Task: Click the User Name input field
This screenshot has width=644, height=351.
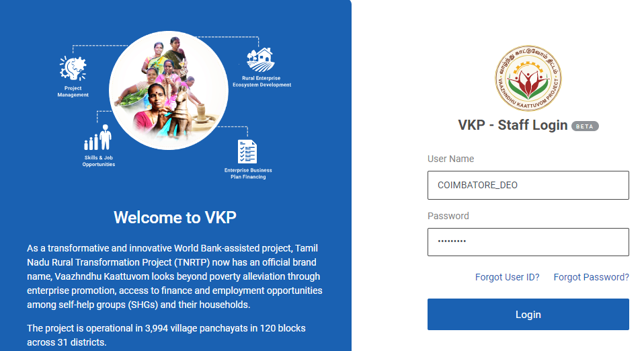Action: [x=528, y=185]
